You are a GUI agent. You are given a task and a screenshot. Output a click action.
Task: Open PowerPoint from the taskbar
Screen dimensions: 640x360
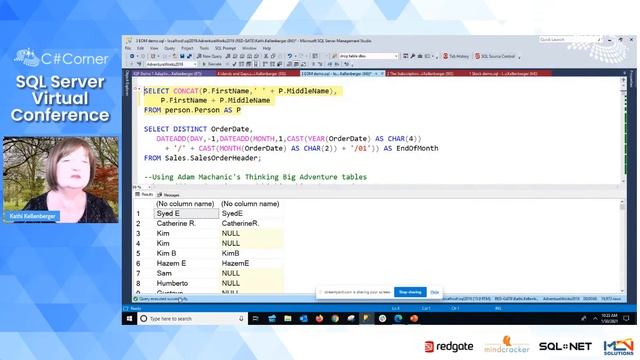point(414,318)
